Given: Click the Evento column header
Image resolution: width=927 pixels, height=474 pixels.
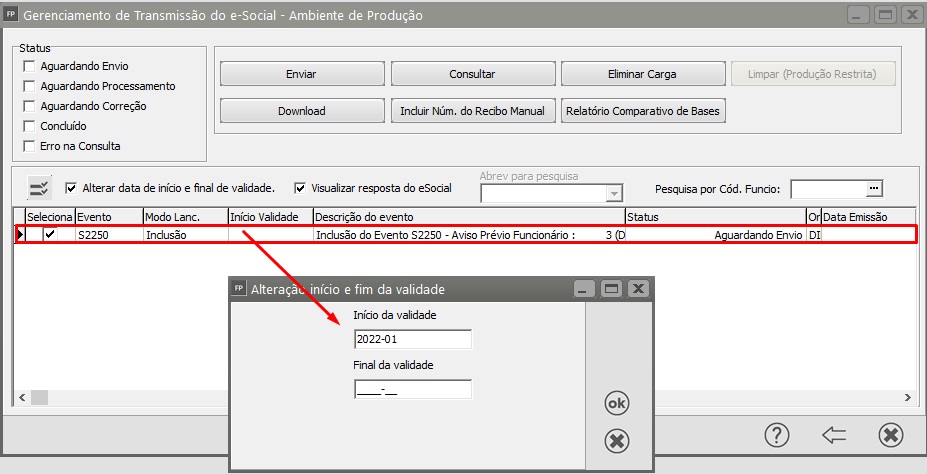Looking at the screenshot, I should tap(109, 217).
